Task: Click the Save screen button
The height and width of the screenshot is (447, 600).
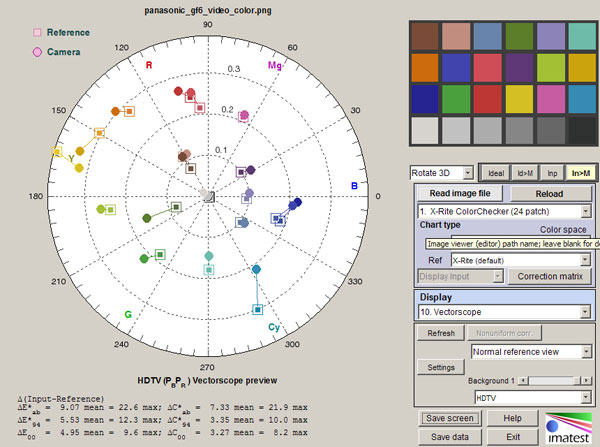Action: tap(450, 418)
